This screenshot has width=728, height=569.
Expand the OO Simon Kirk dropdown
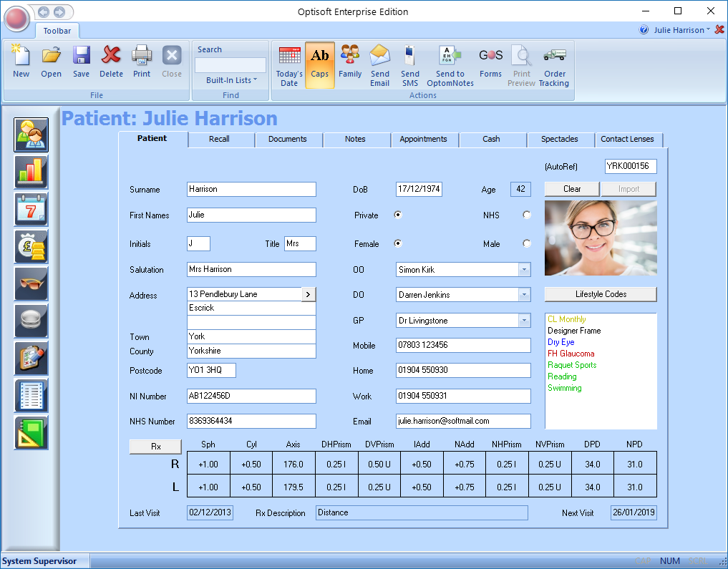524,270
